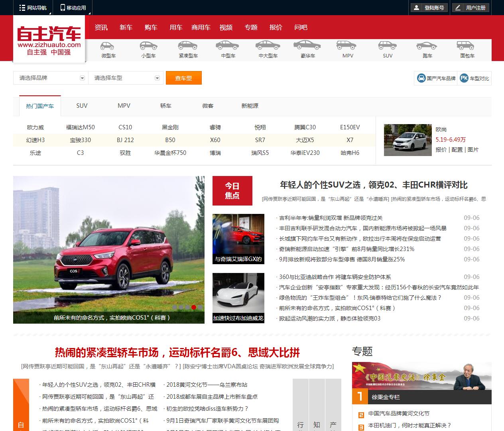Open the 购车 navigation menu item

tap(151, 28)
